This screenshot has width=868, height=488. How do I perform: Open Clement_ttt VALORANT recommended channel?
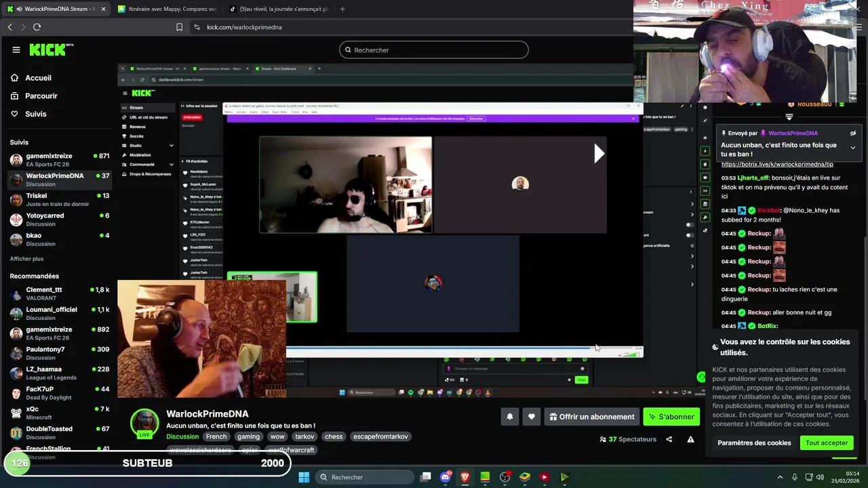click(59, 293)
